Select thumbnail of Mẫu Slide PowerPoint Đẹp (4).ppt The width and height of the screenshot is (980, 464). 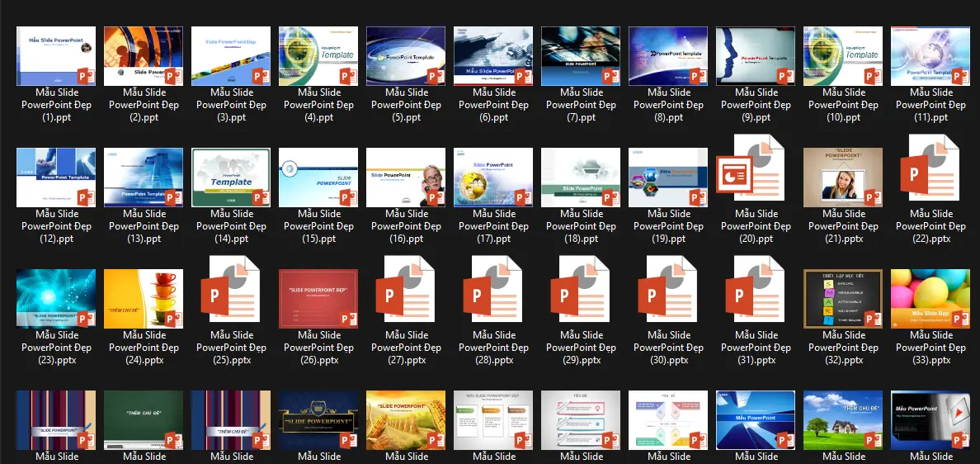click(318, 56)
